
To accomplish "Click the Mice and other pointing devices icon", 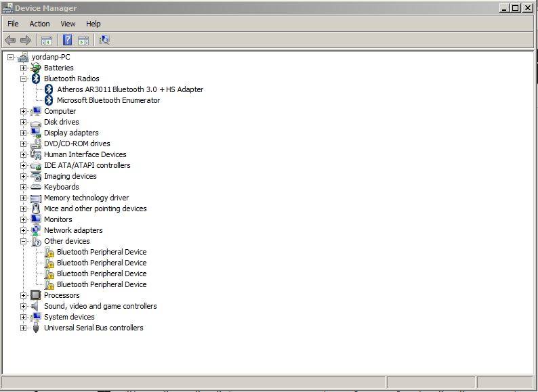I will [36, 209].
